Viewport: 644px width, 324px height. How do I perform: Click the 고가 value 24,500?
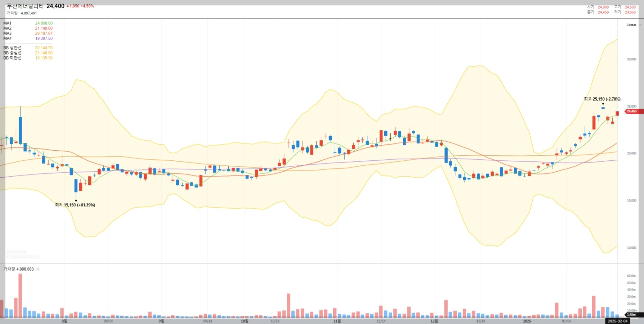click(630, 7)
